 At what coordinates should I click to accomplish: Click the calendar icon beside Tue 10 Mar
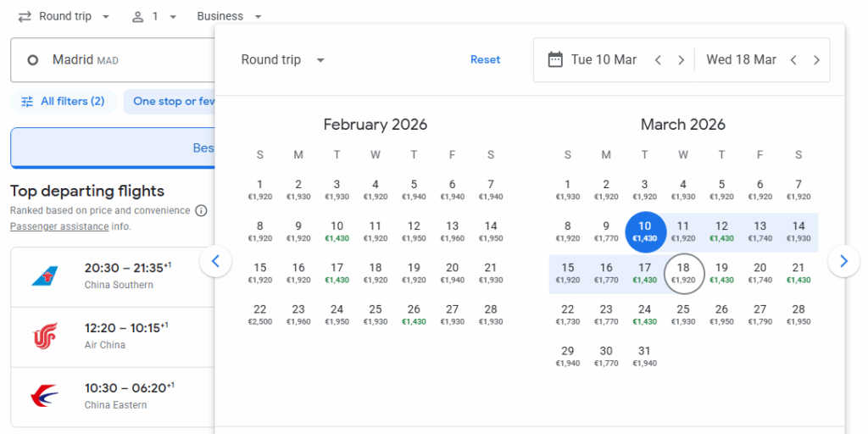point(554,60)
